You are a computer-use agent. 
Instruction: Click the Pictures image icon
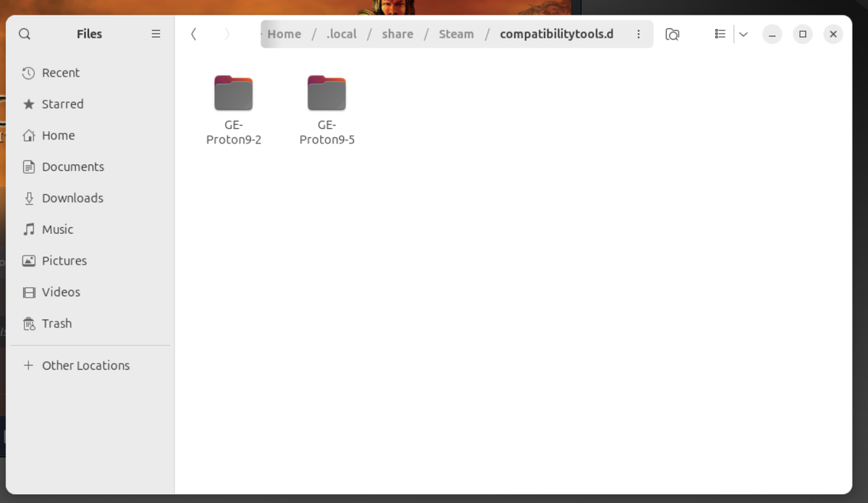[28, 260]
